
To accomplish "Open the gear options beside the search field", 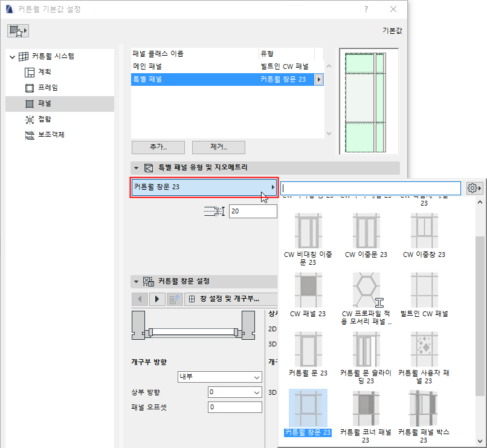I will point(474,188).
